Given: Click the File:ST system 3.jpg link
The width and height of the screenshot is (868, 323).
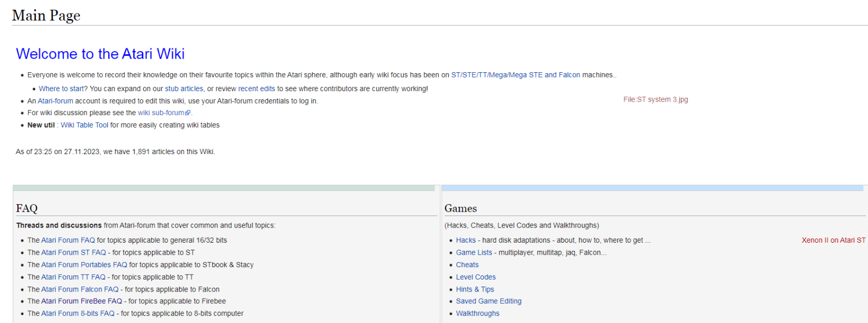Looking at the screenshot, I should click(x=655, y=99).
